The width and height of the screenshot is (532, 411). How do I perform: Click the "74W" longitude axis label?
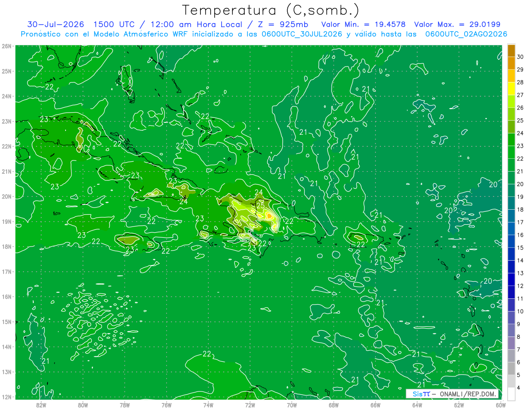point(208,405)
